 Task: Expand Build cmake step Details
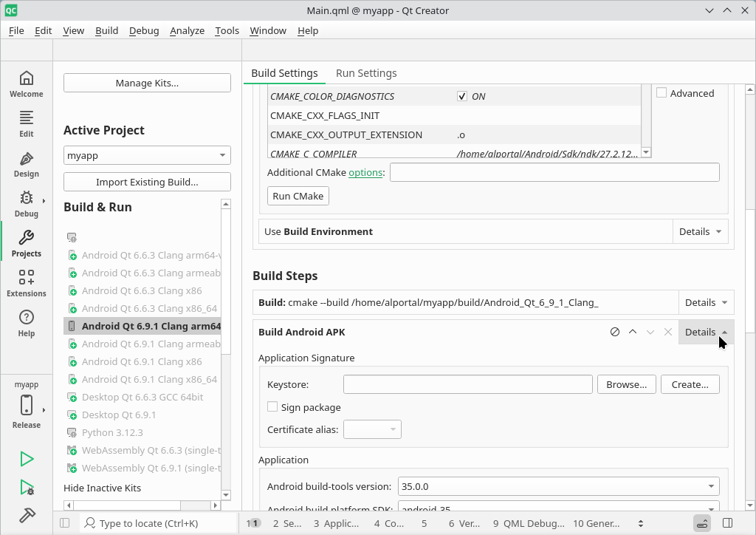pos(707,302)
